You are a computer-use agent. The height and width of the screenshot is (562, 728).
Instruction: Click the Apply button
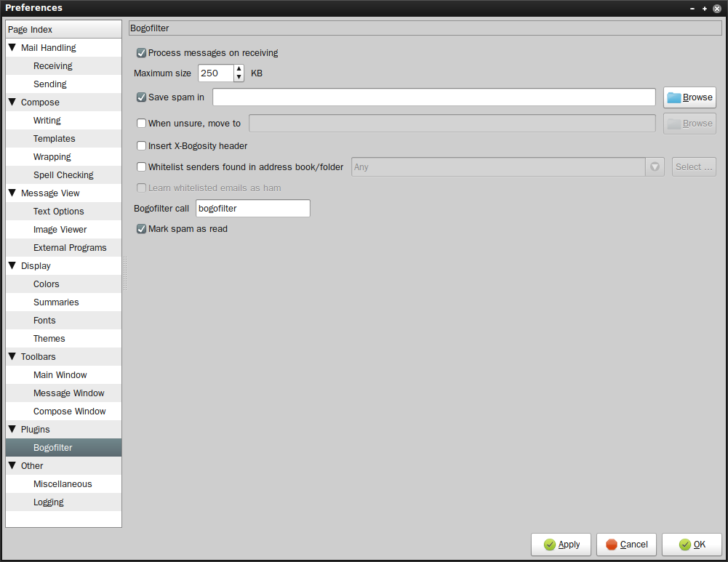click(561, 545)
